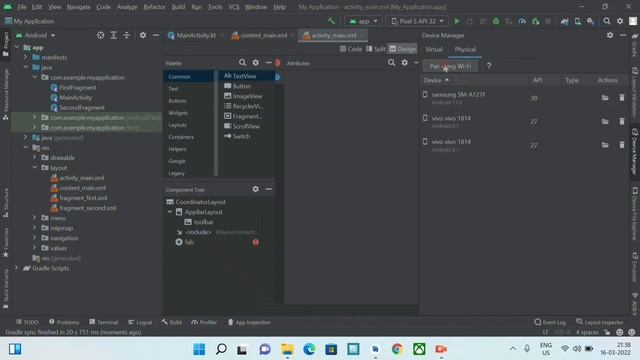This screenshot has width=640, height=360.
Task: Open the app run configuration dropdown
Action: 363,21
